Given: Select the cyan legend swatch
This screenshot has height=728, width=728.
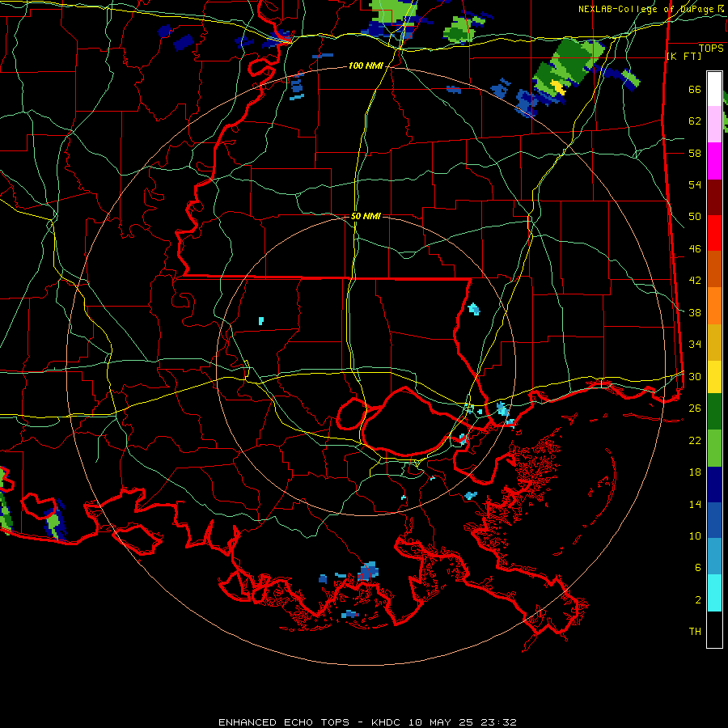Looking at the screenshot, I should pyautogui.click(x=714, y=593).
